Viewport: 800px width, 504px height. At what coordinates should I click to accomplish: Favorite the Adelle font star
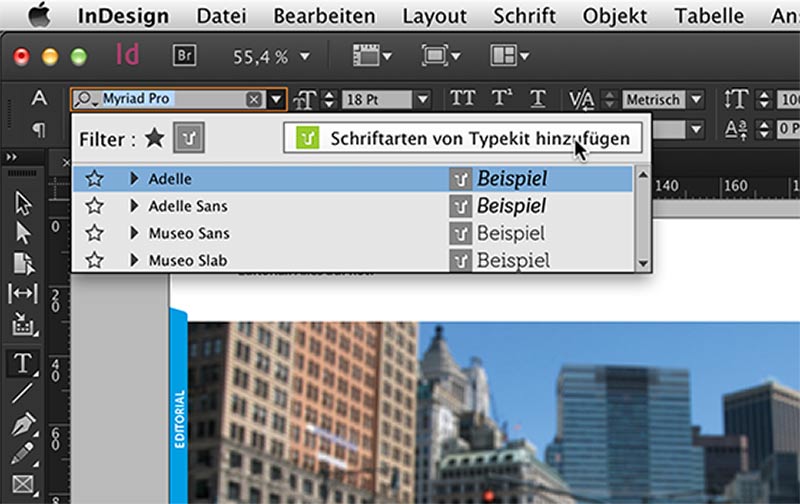click(94, 179)
